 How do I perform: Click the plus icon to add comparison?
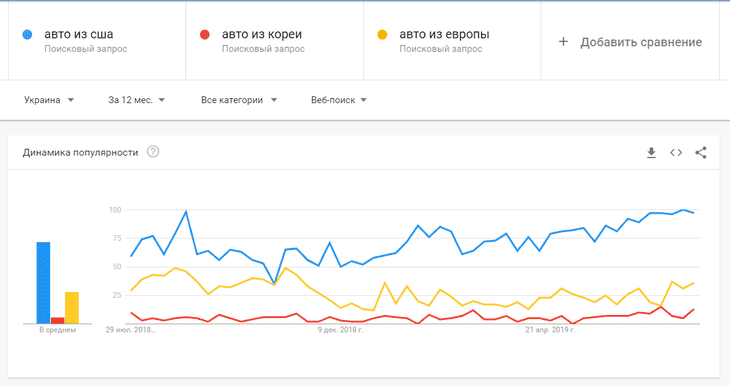coord(563,42)
